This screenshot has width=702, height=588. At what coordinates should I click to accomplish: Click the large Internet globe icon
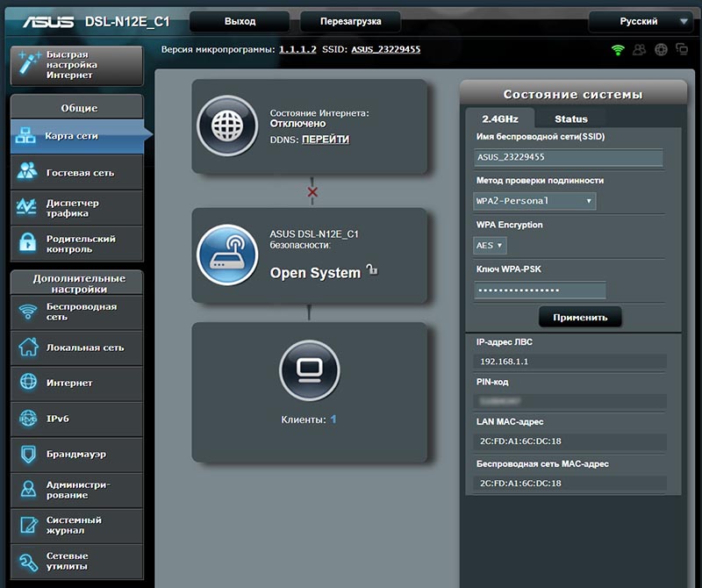[x=227, y=125]
